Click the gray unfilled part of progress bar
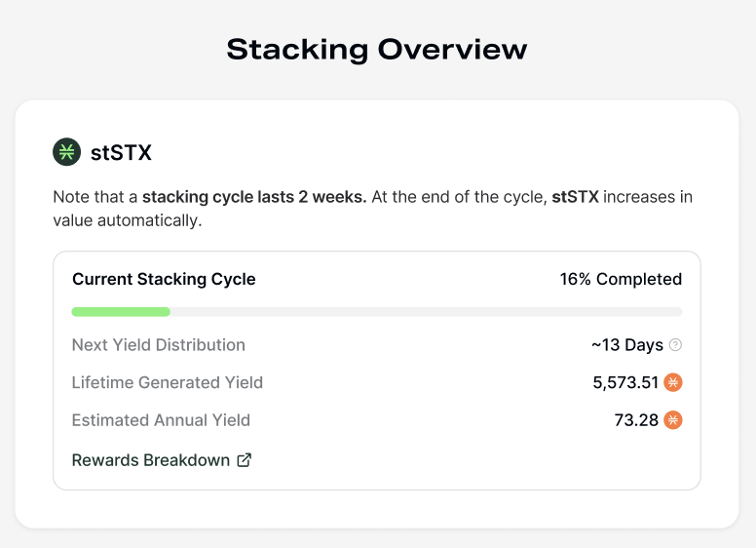The height and width of the screenshot is (548, 756). pyautogui.click(x=426, y=312)
